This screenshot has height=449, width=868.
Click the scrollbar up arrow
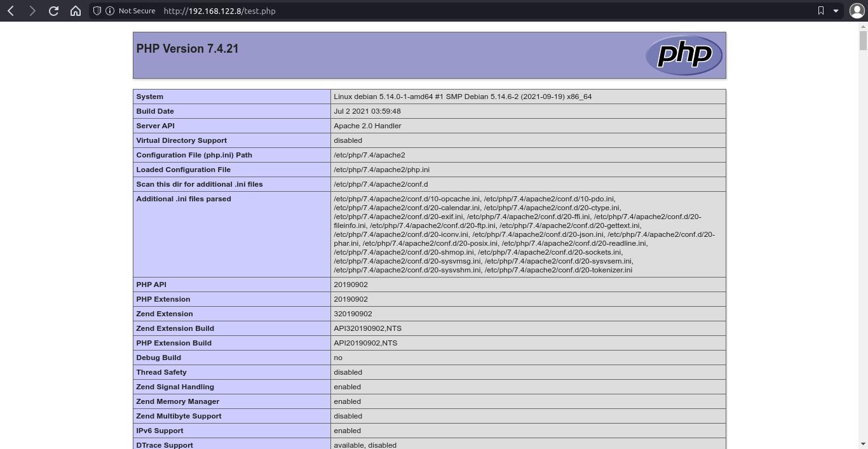[863, 26]
